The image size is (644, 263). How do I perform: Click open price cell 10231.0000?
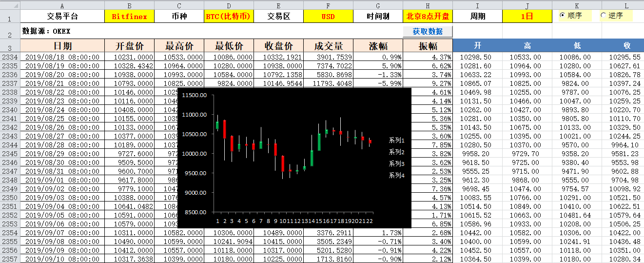(129, 57)
